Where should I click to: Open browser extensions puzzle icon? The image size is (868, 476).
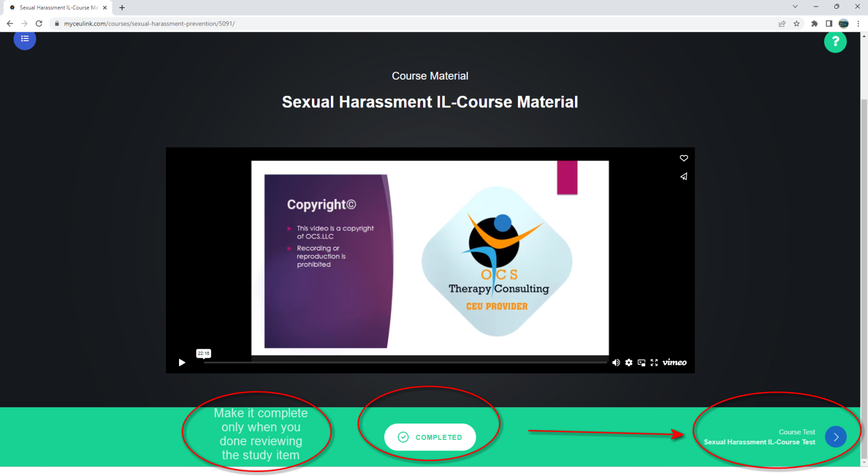(814, 24)
